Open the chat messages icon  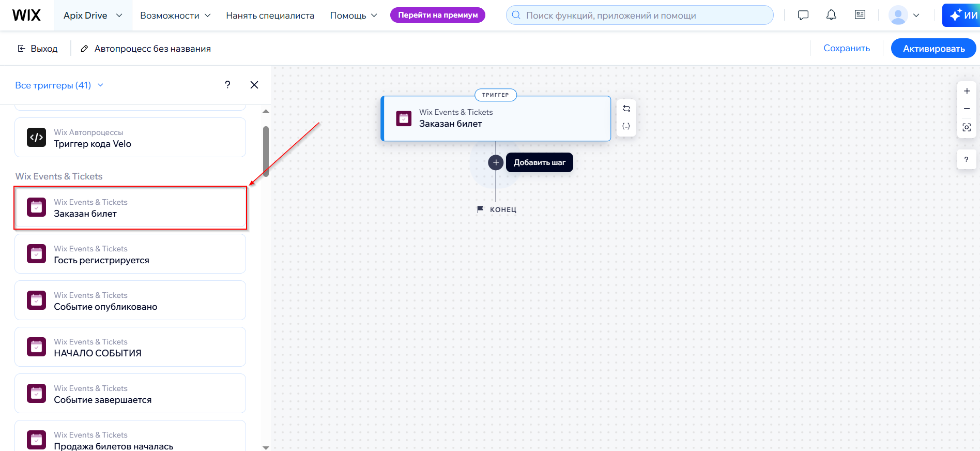pyautogui.click(x=803, y=15)
